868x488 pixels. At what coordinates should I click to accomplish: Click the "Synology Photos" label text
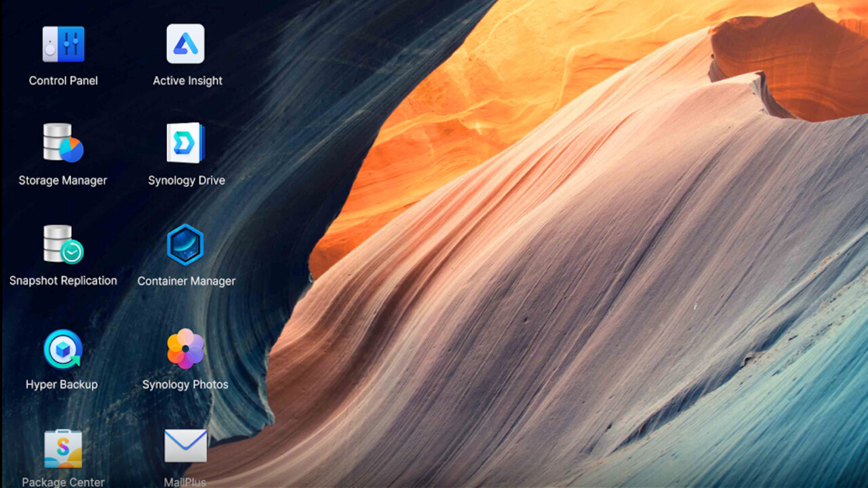[x=185, y=385]
